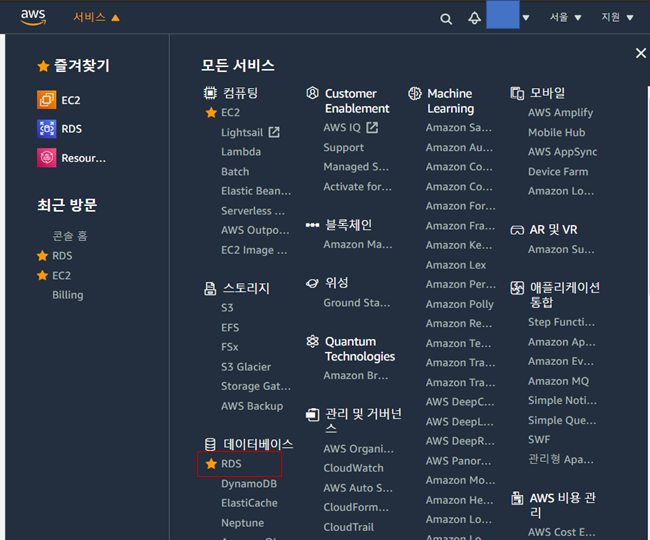The image size is (650, 540).
Task: Open Billing in recent visits
Action: 68,295
